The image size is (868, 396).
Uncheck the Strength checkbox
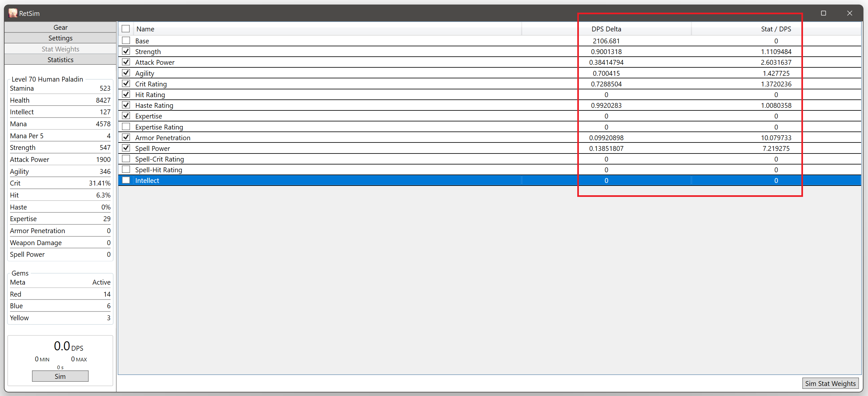[x=126, y=51]
